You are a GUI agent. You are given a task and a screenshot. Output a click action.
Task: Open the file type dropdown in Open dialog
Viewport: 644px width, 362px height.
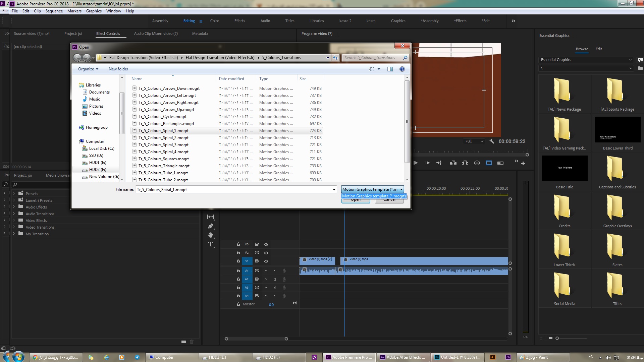click(372, 189)
